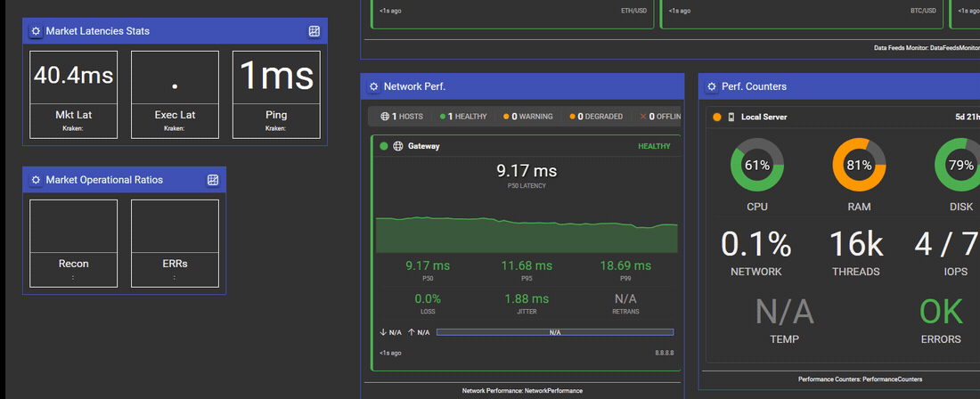Click the 16k THREADS value
Viewport: 980px width, 399px height.
[x=856, y=244]
